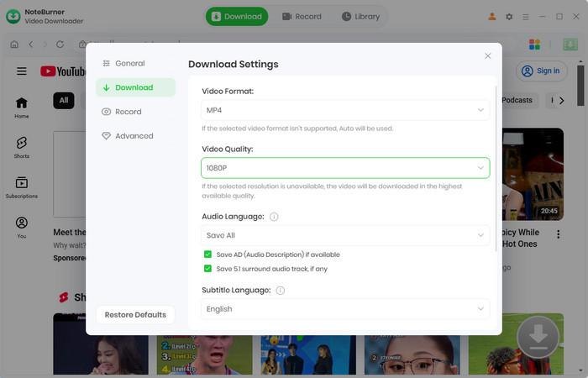
Task: Open YouTube Shorts in the sidebar
Action: [x=22, y=148]
